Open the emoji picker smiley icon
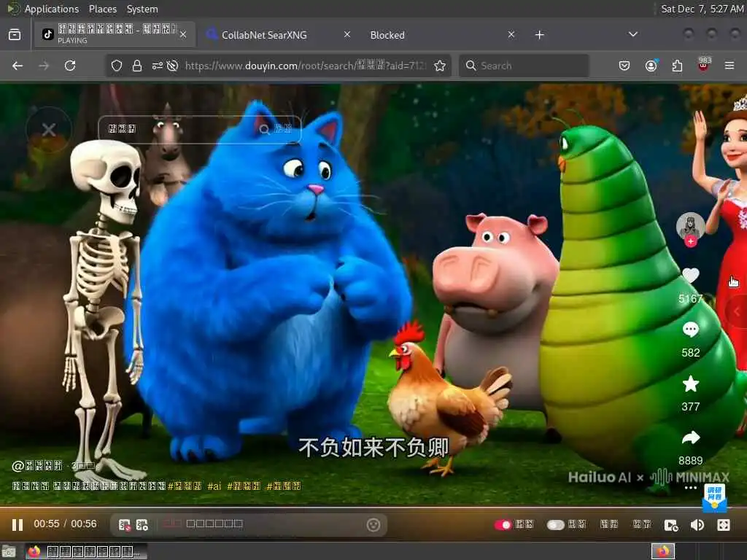Viewport: 747px width, 560px height. click(373, 525)
